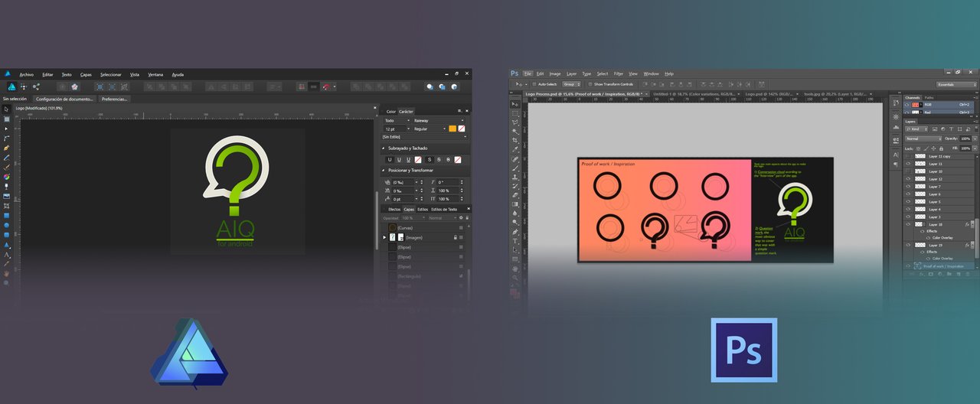
Task: Select the Move tool arrow in Affinity Designer
Action: (6, 109)
